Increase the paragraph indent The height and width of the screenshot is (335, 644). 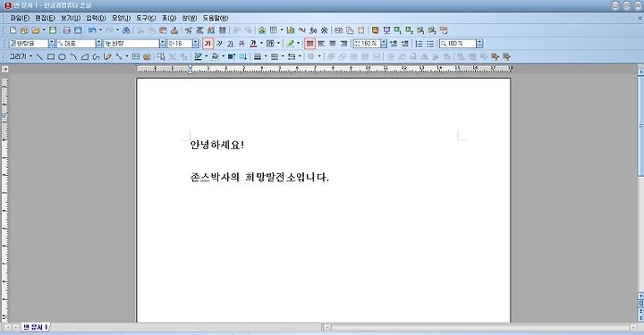point(405,44)
